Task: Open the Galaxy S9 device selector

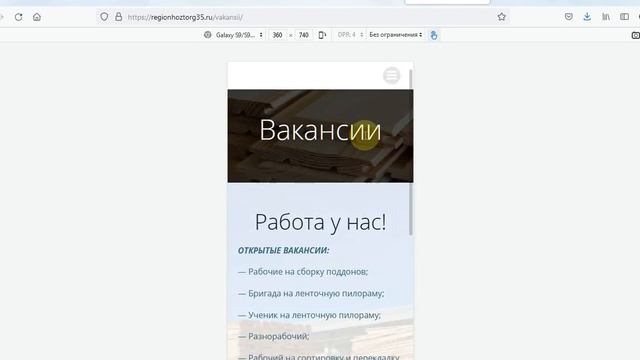Action: (234, 35)
